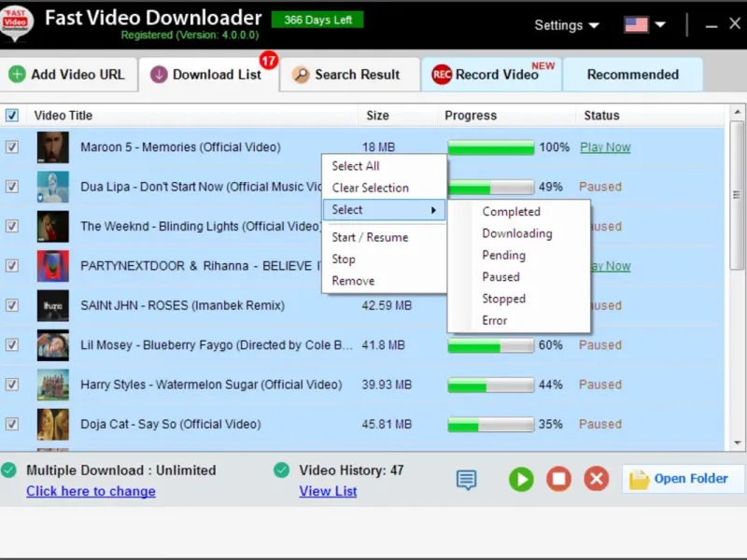Screen dimensions: 747x560
Task: Open the View List history link
Action: [328, 491]
